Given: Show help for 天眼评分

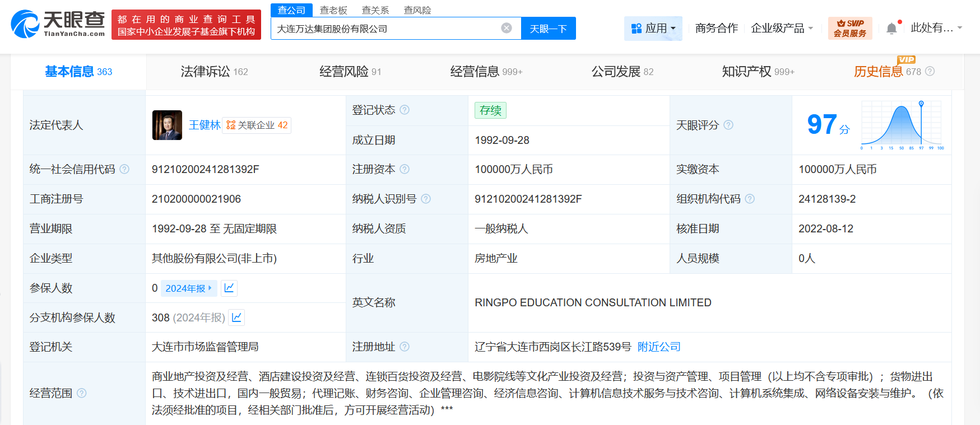Looking at the screenshot, I should pos(728,125).
